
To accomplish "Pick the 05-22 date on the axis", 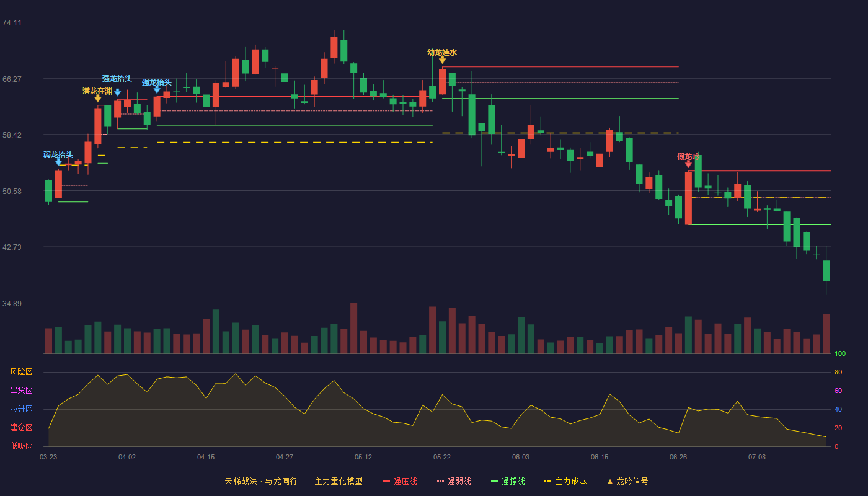I will [x=442, y=457].
